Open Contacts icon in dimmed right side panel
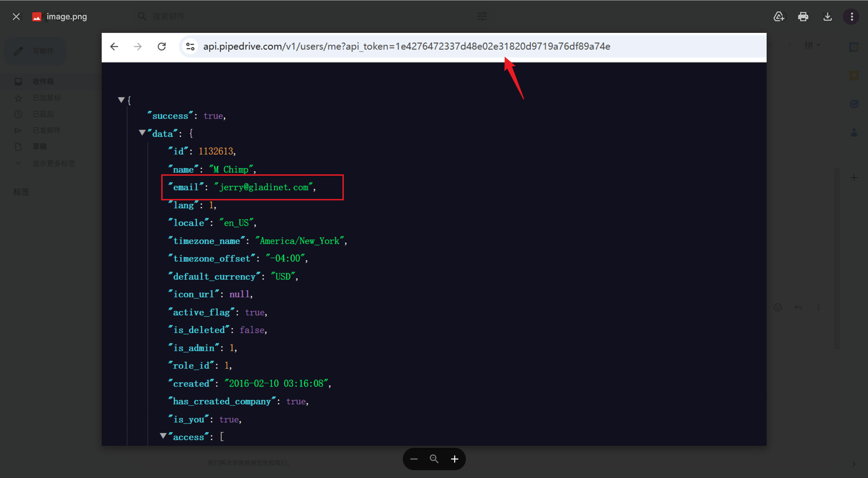The width and height of the screenshot is (868, 478). tap(854, 132)
